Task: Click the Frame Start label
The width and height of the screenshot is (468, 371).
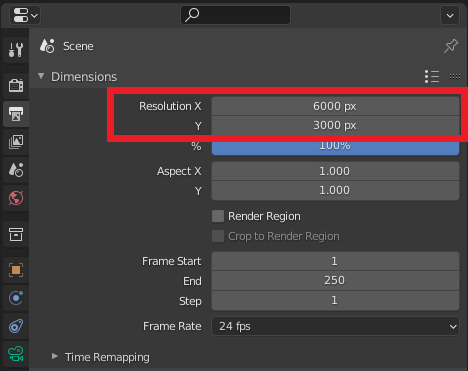Action: click(x=171, y=261)
